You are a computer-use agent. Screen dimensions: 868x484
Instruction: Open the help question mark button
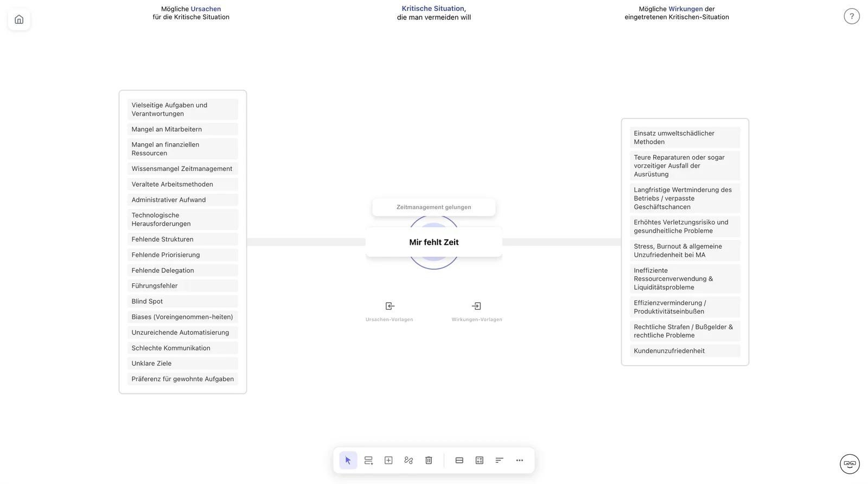pos(852,16)
